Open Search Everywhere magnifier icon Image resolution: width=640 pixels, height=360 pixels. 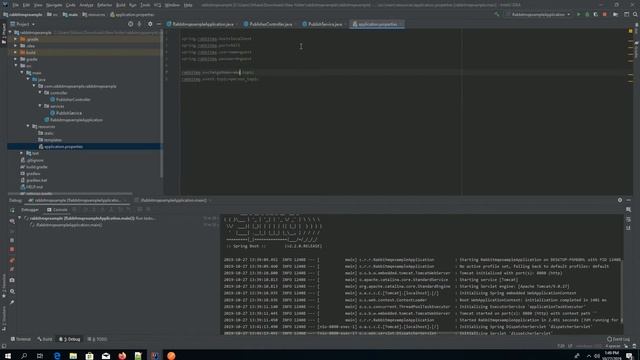tap(635, 15)
